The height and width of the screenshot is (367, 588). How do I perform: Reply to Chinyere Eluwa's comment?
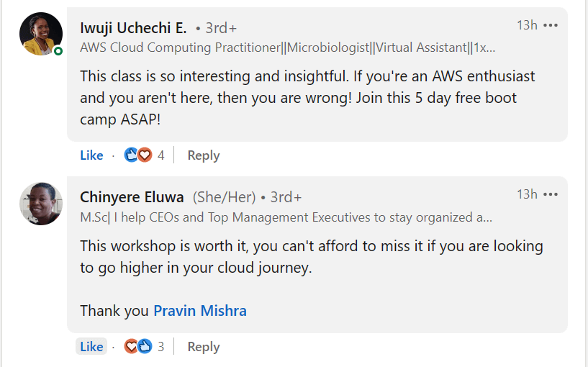(x=203, y=347)
